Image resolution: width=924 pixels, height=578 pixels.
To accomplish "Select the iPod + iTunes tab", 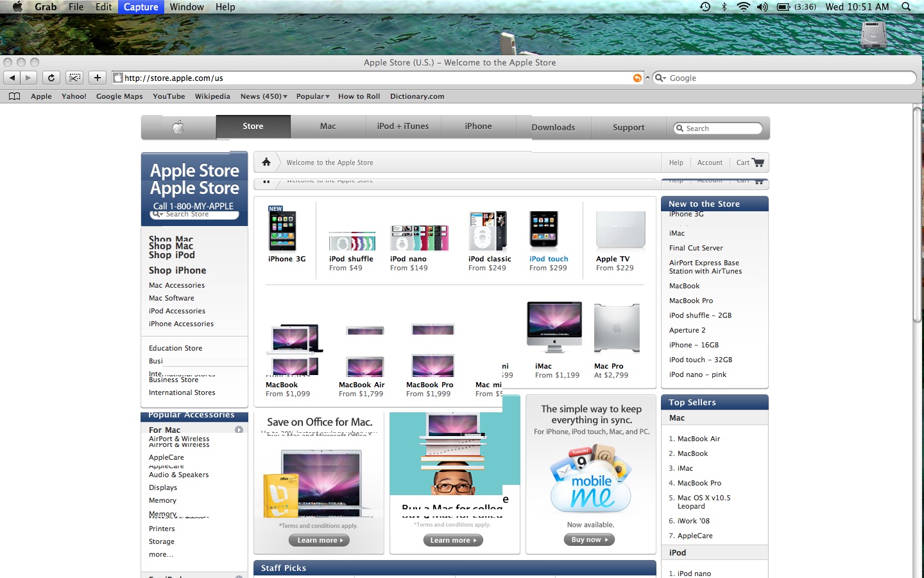I will pyautogui.click(x=403, y=127).
